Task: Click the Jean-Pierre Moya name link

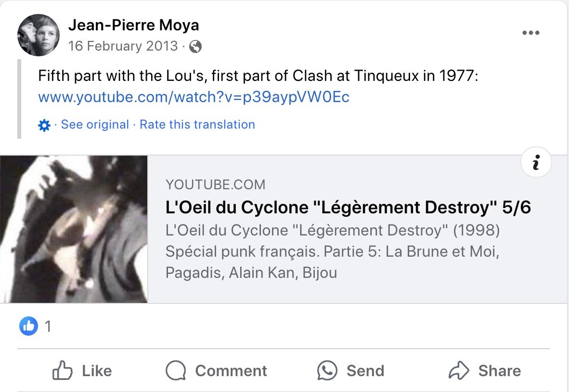Action: [x=133, y=25]
